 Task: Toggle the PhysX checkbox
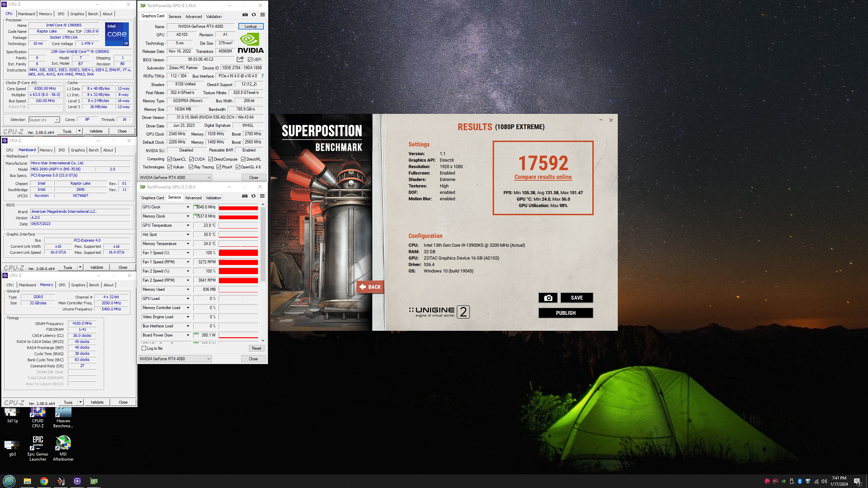[219, 167]
